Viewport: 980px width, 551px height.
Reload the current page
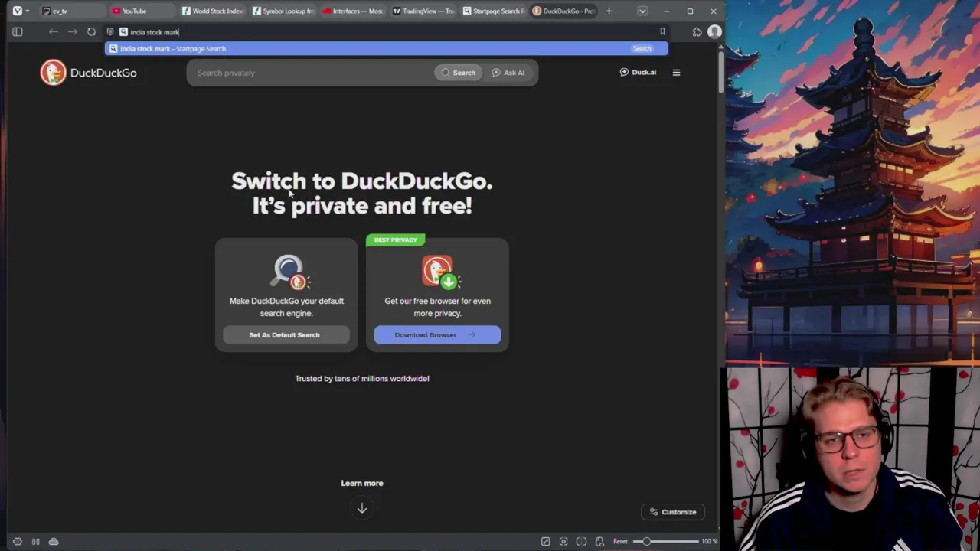coord(91,32)
